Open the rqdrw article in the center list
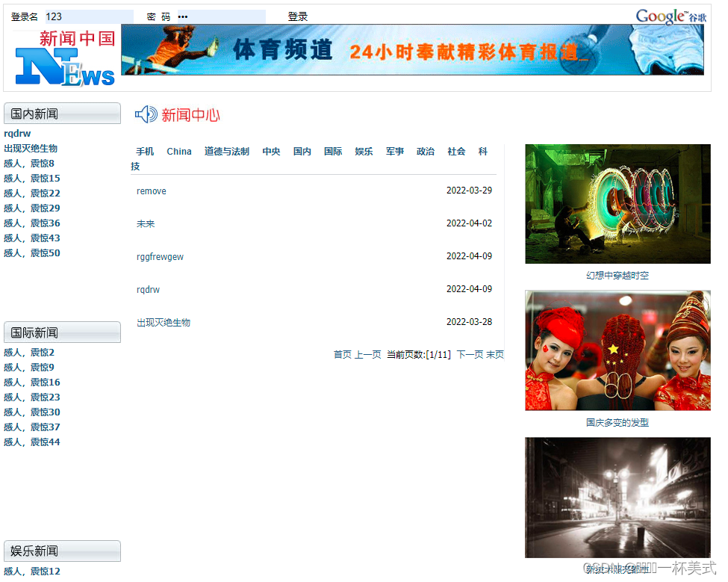728x582 pixels. pyautogui.click(x=148, y=290)
